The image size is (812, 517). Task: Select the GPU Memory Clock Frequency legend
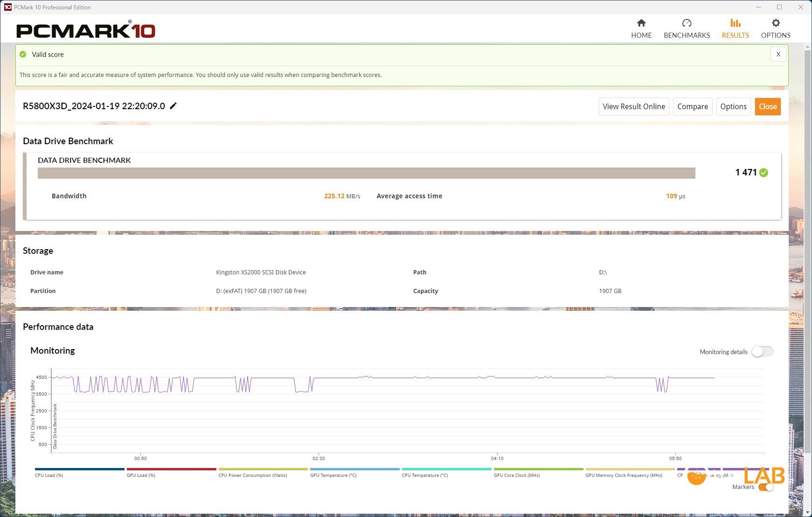click(630, 472)
